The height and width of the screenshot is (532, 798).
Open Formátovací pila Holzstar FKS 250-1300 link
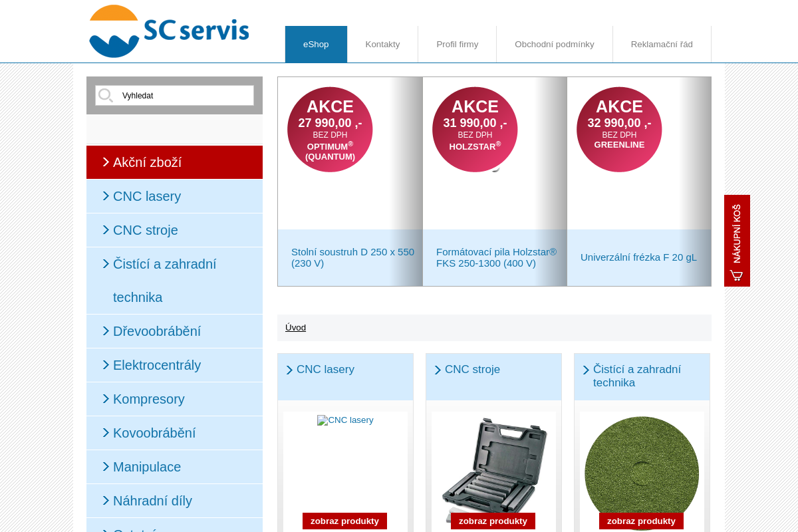click(496, 257)
